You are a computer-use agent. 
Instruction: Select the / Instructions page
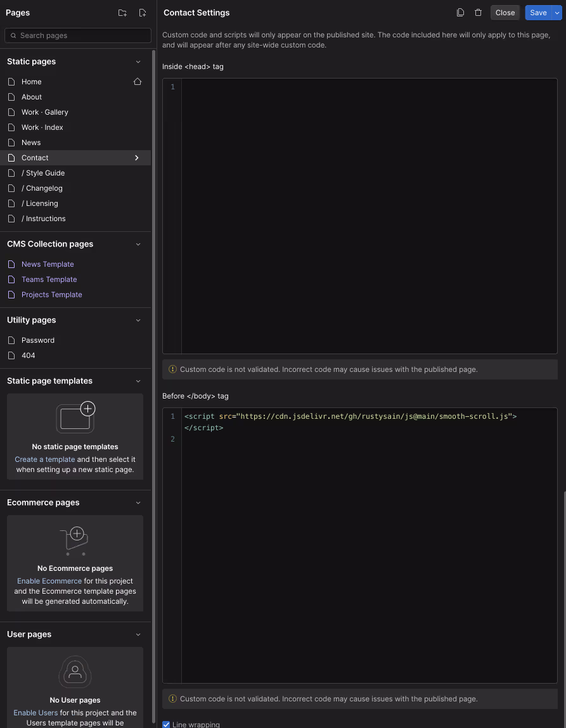click(x=75, y=219)
